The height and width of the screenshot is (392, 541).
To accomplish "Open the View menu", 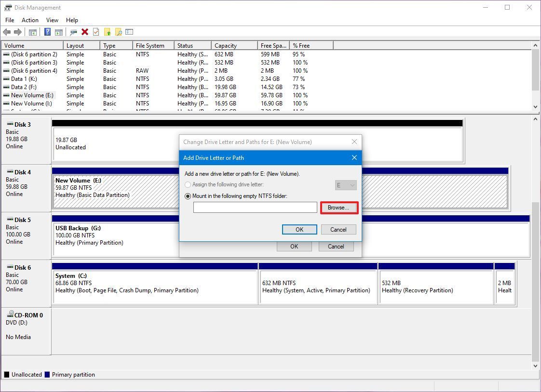I will [x=52, y=20].
